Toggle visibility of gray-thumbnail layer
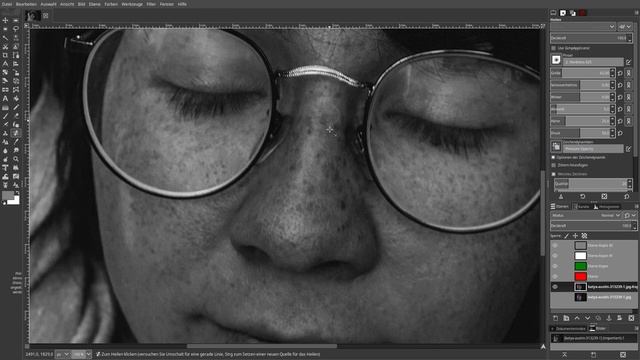 pyautogui.click(x=555, y=245)
